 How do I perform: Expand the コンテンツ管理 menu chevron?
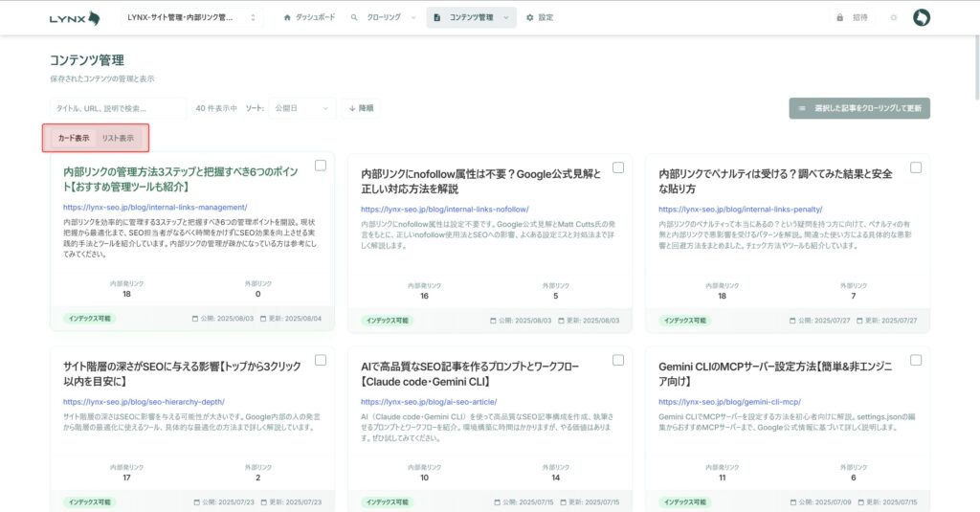(x=505, y=17)
